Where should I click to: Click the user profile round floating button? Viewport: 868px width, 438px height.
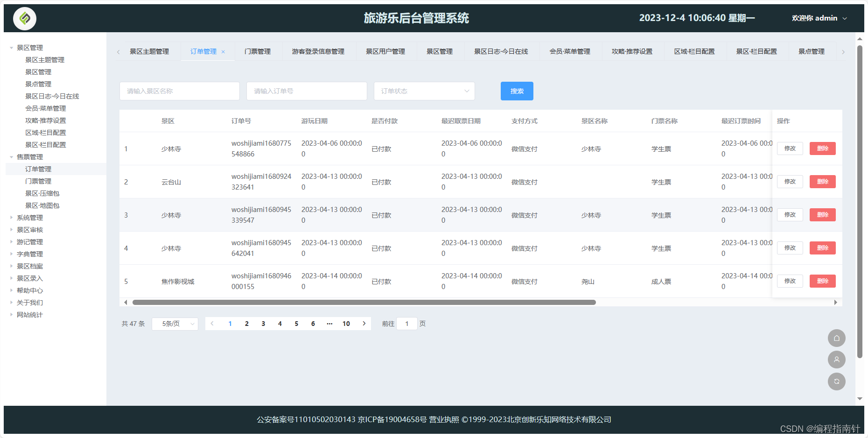coord(837,360)
